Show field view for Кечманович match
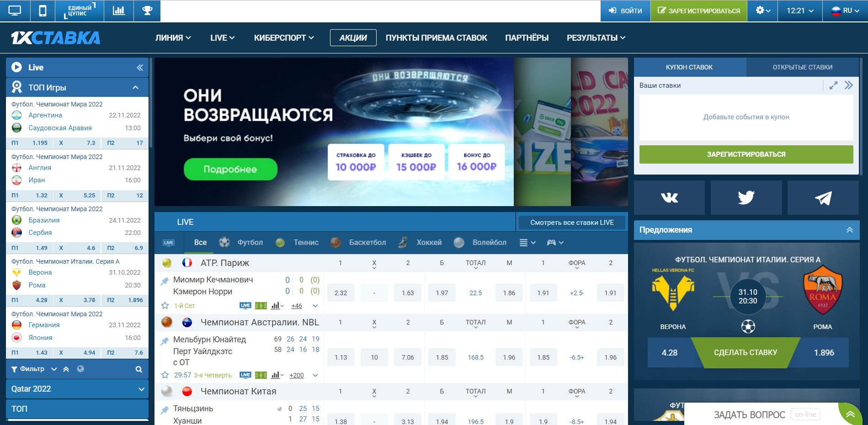Screen dimensions: 868x425 coord(261,306)
